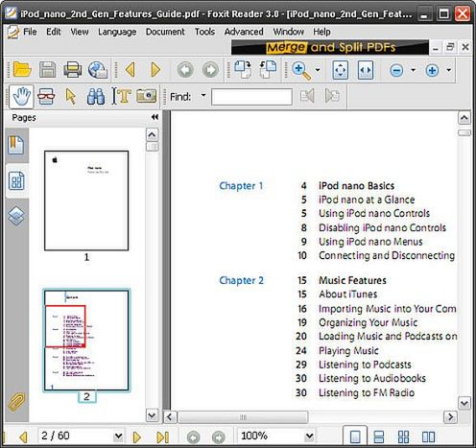The width and height of the screenshot is (476, 448).
Task: Collapse the Pages panel with double arrow
Action: click(x=155, y=117)
